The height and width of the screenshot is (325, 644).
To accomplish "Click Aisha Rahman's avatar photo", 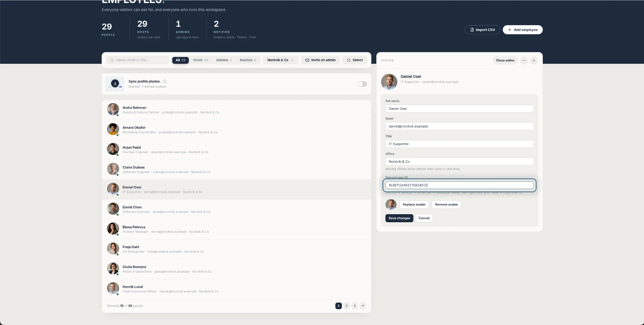I will click(x=113, y=109).
